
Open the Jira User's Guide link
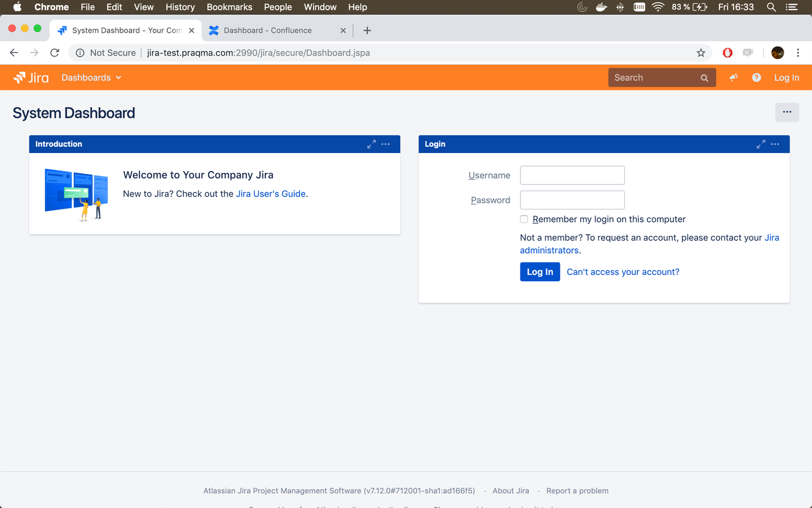coord(271,194)
